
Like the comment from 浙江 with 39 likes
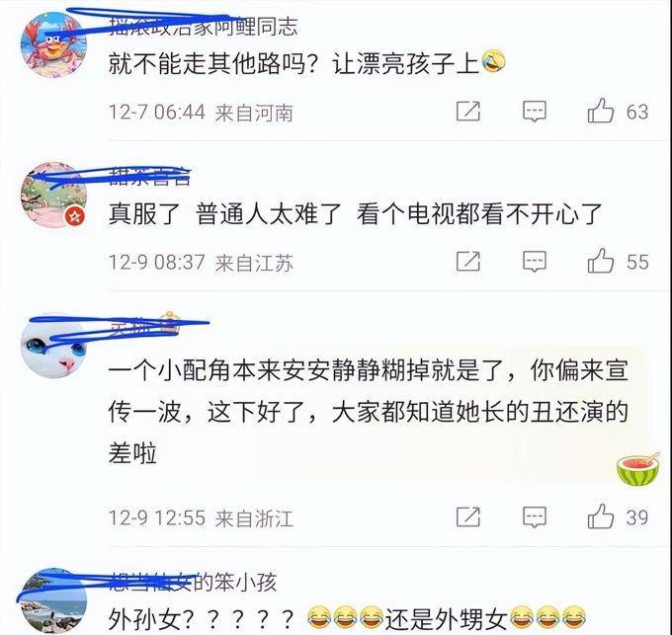pos(601,516)
